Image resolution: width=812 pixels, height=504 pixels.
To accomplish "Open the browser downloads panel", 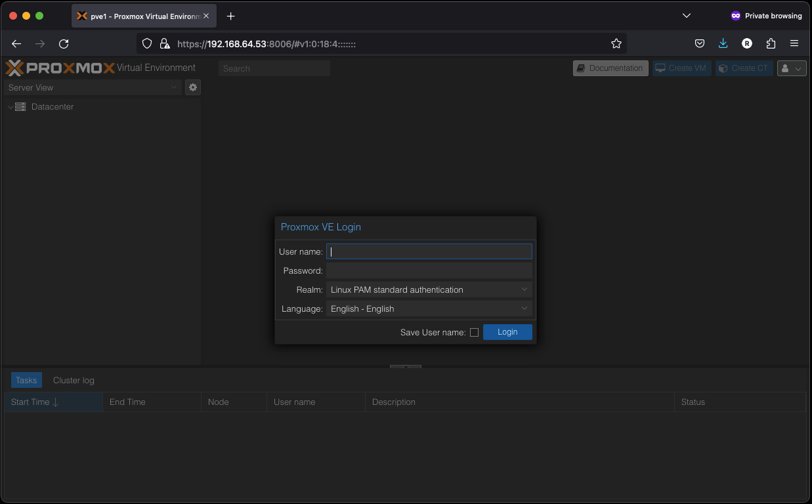I will [723, 43].
